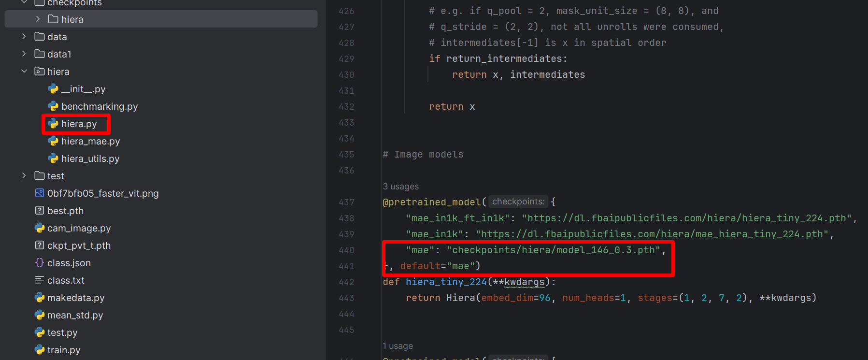Image resolution: width=868 pixels, height=360 pixels.
Task: Click Python icon next to train.py
Action: coord(40,350)
